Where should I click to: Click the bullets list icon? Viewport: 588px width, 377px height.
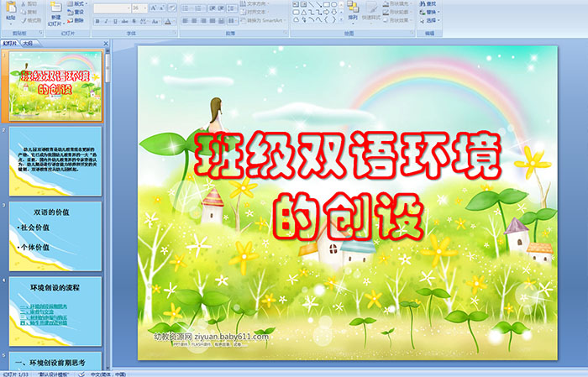coord(186,8)
